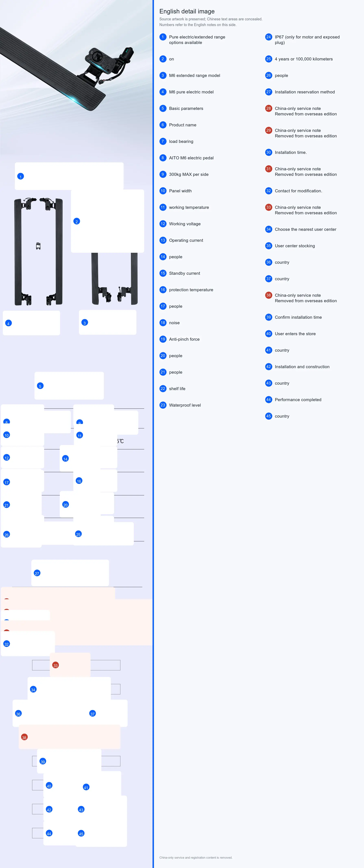The image size is (364, 868).
Task: Select the 'working temperature' note
Action: tap(189, 208)
